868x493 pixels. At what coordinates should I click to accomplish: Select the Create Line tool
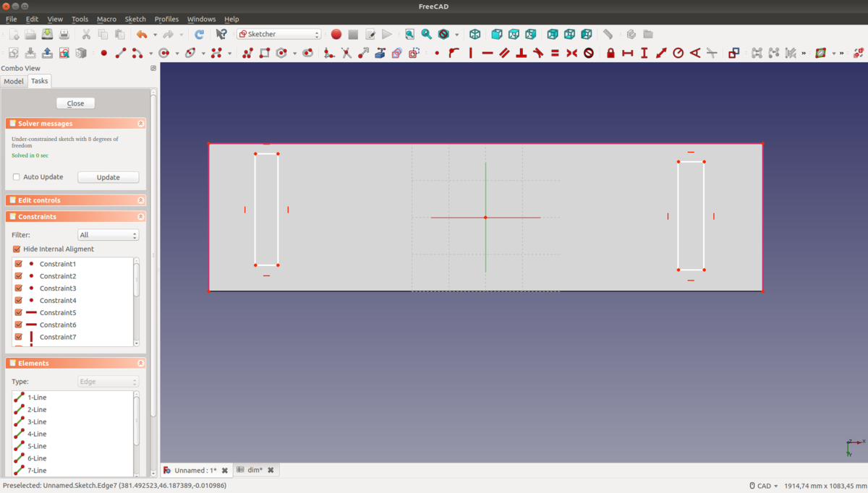(121, 53)
